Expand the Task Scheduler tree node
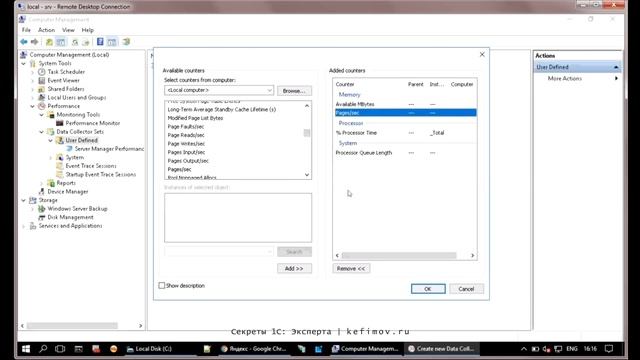The height and width of the screenshot is (360, 640). coord(33,72)
